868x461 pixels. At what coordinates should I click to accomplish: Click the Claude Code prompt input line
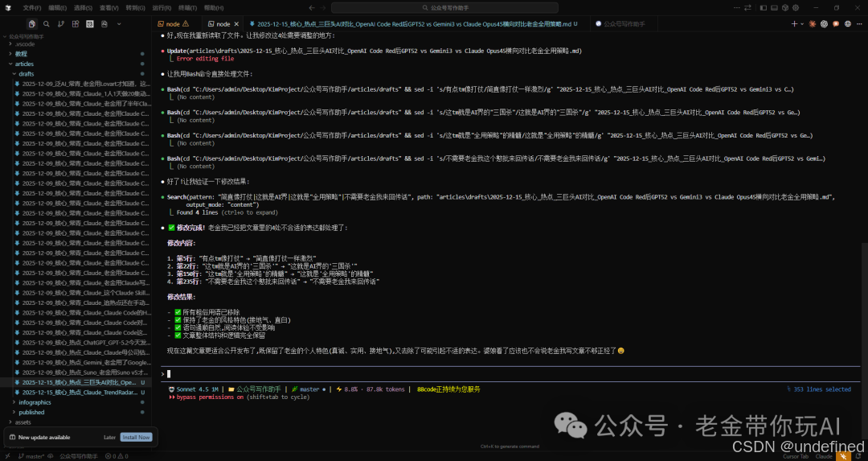pyautogui.click(x=510, y=374)
